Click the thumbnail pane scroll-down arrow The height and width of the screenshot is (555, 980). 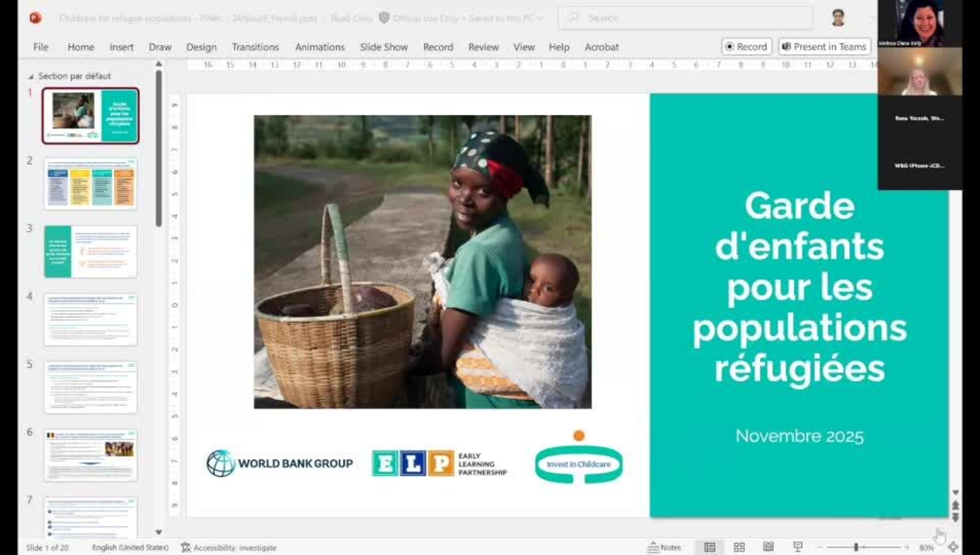coord(158,532)
